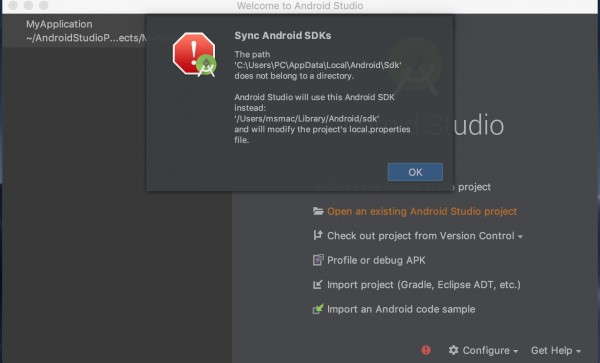Click the Import Android code sample icon
The image size is (600, 363).
pos(318,309)
